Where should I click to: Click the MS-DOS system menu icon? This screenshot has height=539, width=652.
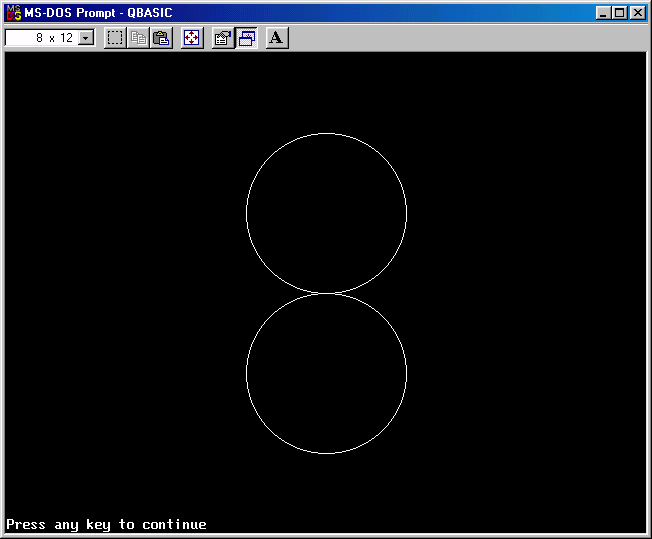[14, 13]
